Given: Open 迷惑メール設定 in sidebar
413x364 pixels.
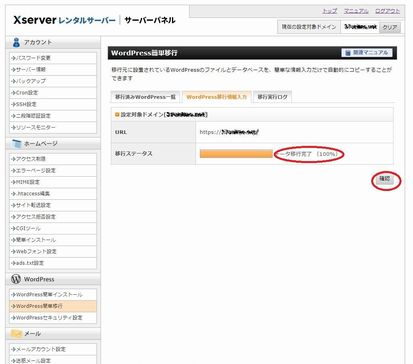Looking at the screenshot, I should coord(53,360).
